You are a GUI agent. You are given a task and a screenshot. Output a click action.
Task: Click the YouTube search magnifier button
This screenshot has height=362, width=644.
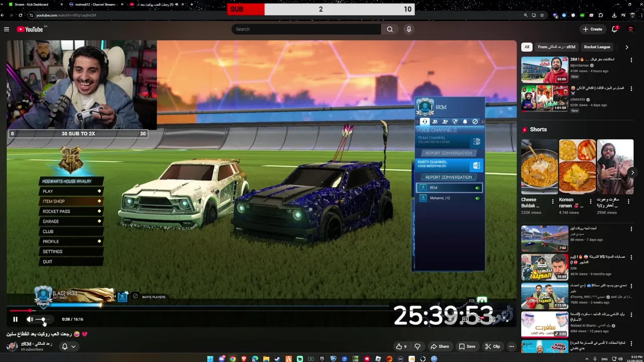point(389,29)
